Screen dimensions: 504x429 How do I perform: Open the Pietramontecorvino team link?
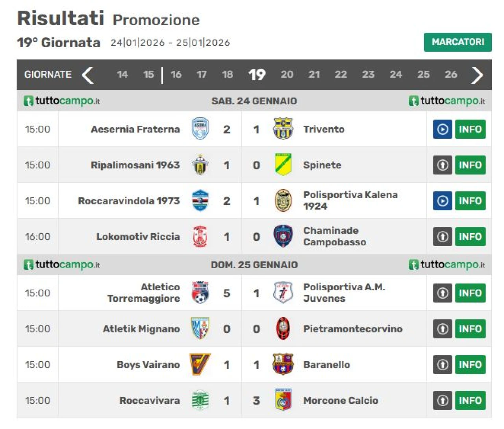(352, 329)
